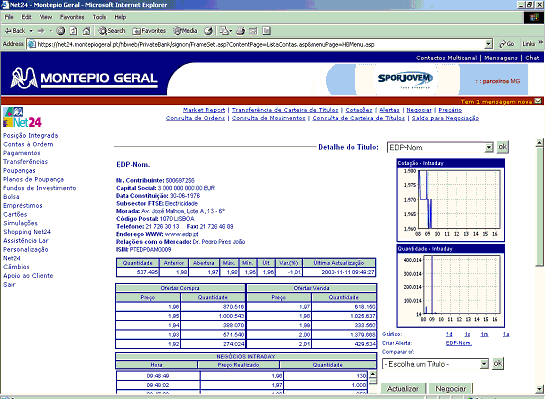
Task: Click the www.edp.pt website link
Action: tap(181, 234)
